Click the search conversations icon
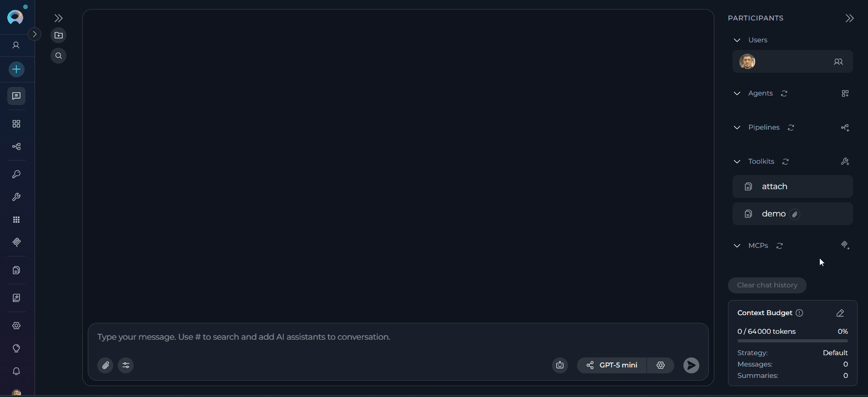The image size is (868, 397). [x=59, y=56]
